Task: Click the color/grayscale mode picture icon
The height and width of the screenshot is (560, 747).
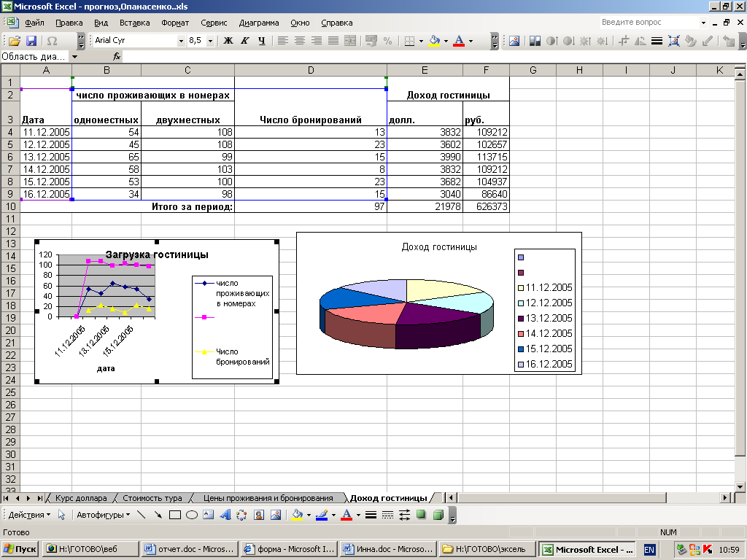Action: (x=535, y=41)
